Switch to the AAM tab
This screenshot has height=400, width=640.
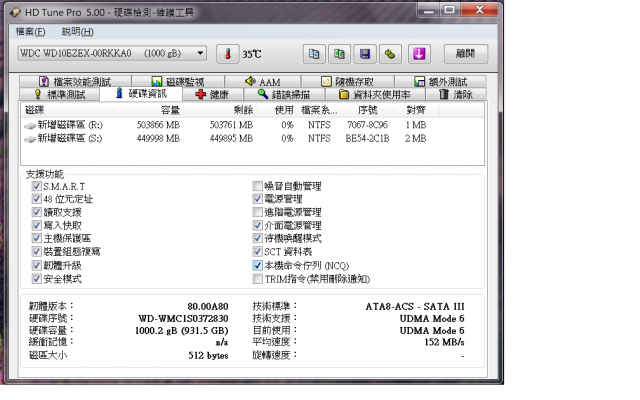click(262, 82)
